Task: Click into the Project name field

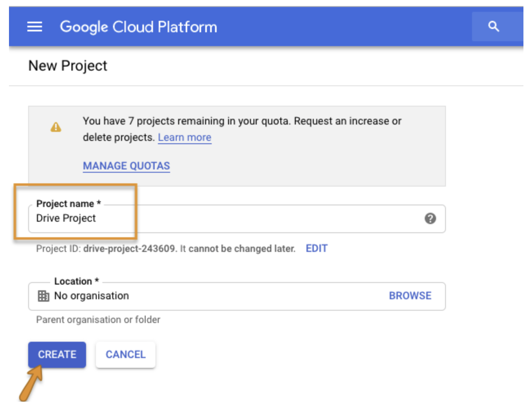Action: pos(245,218)
